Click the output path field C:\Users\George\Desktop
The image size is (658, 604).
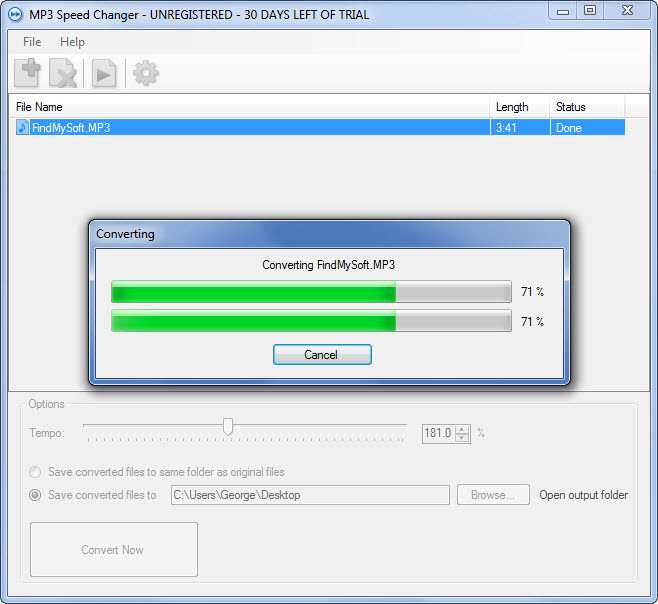tap(310, 495)
